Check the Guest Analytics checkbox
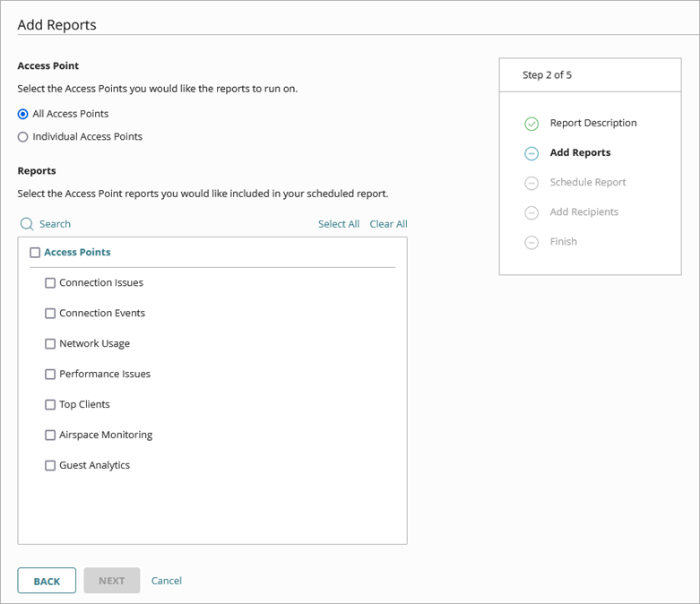 pos(50,466)
